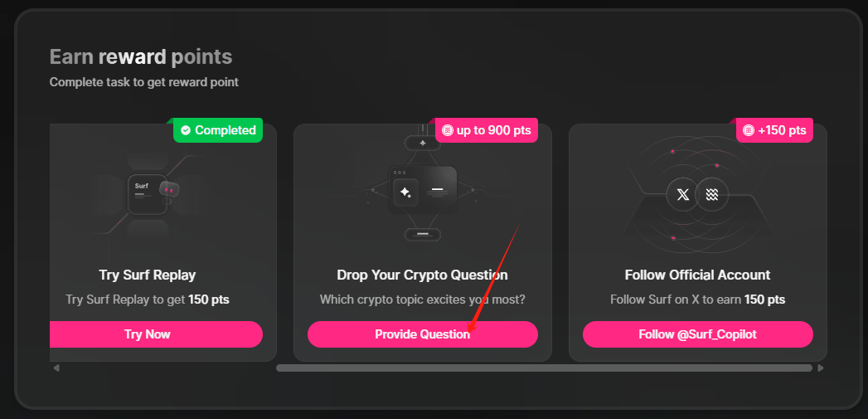Click the horizontal scrollbar thumb

pyautogui.click(x=544, y=368)
